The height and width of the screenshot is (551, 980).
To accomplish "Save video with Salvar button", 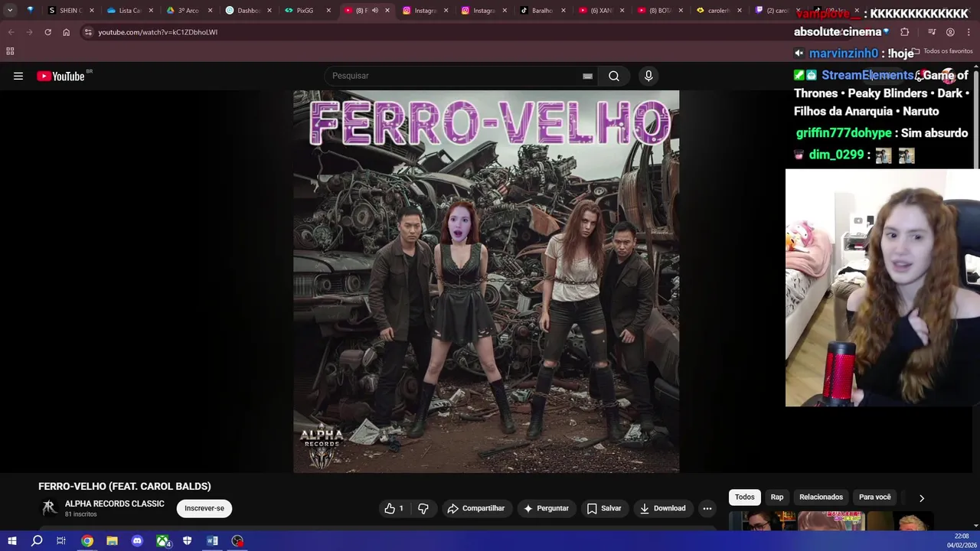I will click(x=604, y=508).
